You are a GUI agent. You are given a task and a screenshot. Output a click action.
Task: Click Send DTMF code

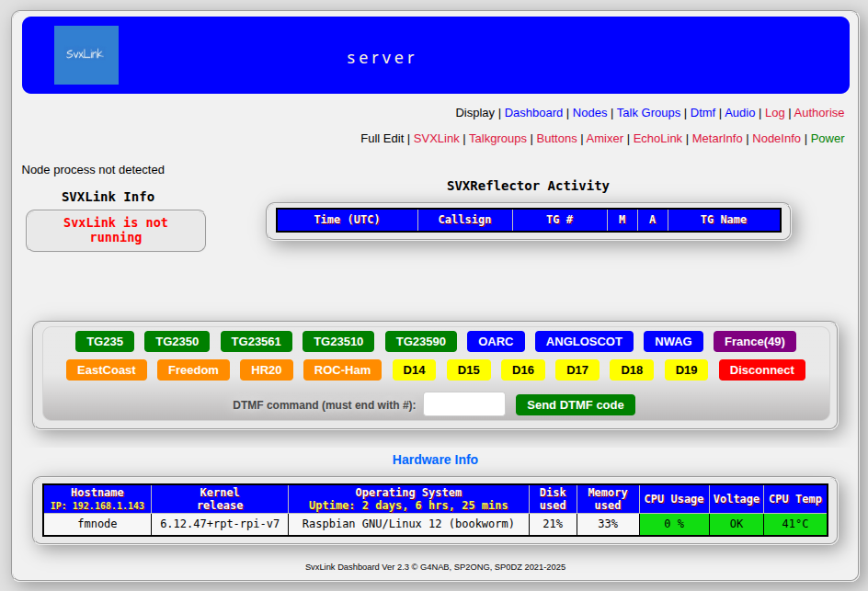[575, 404]
